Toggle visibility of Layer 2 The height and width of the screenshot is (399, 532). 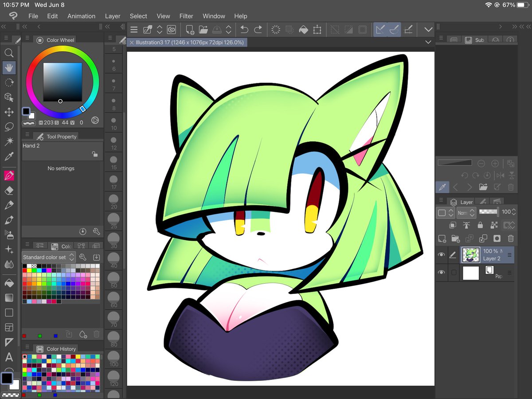[x=441, y=255]
